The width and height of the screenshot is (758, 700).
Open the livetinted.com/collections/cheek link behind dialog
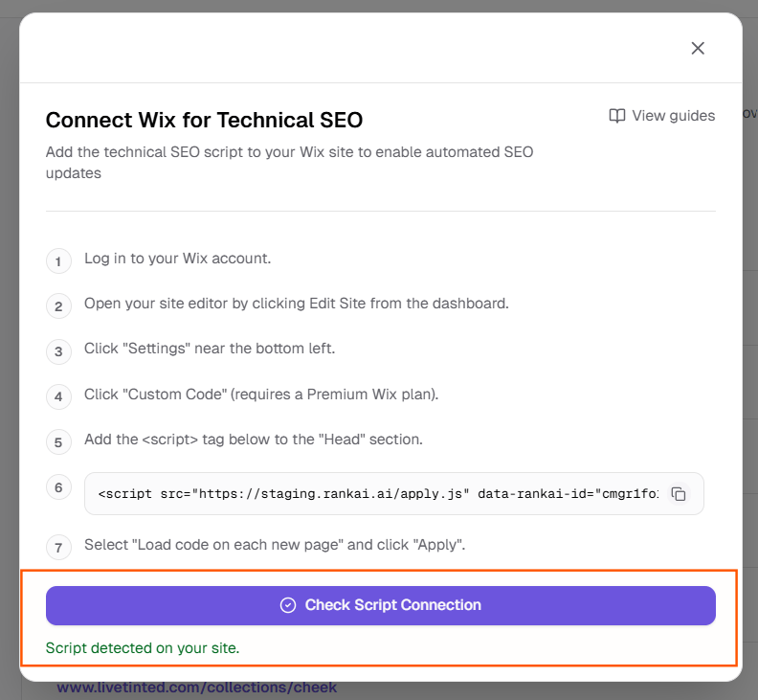(197, 688)
